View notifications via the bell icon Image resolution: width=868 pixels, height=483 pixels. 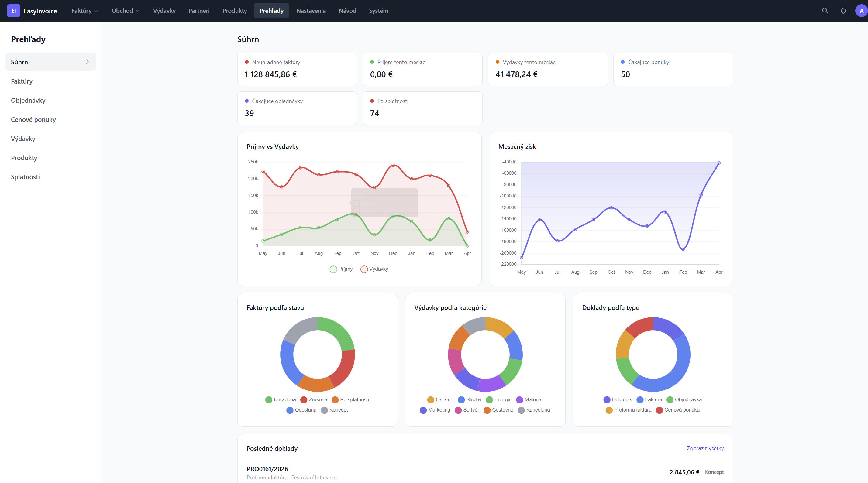(x=843, y=10)
